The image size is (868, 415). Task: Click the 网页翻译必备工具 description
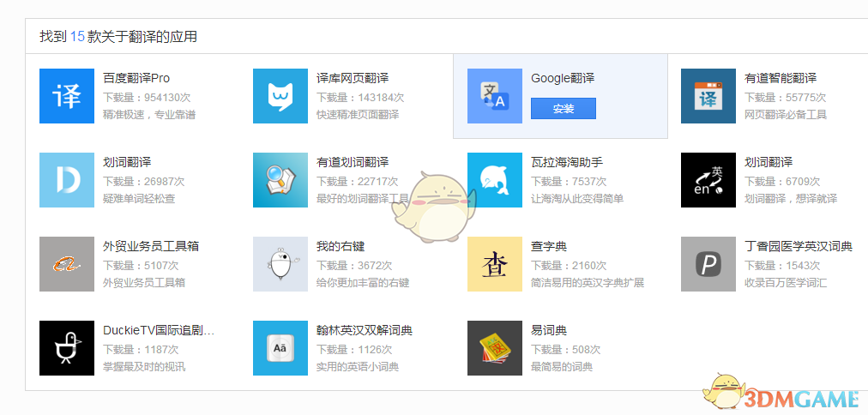tap(786, 115)
